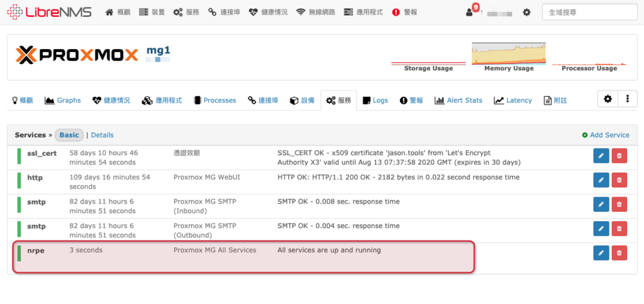Open the 警報 alerts menu in navbar
Screen dimensions: 644x304
tap(404, 13)
